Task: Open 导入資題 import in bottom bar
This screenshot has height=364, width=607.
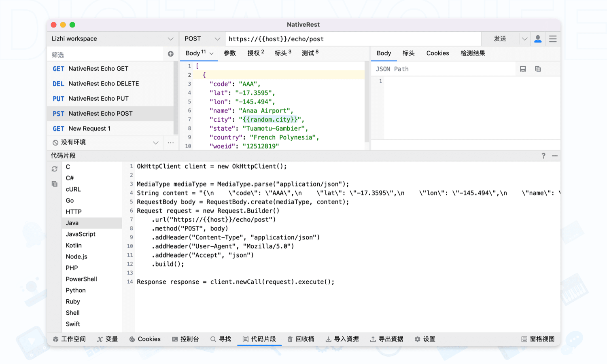Action: (x=342, y=339)
